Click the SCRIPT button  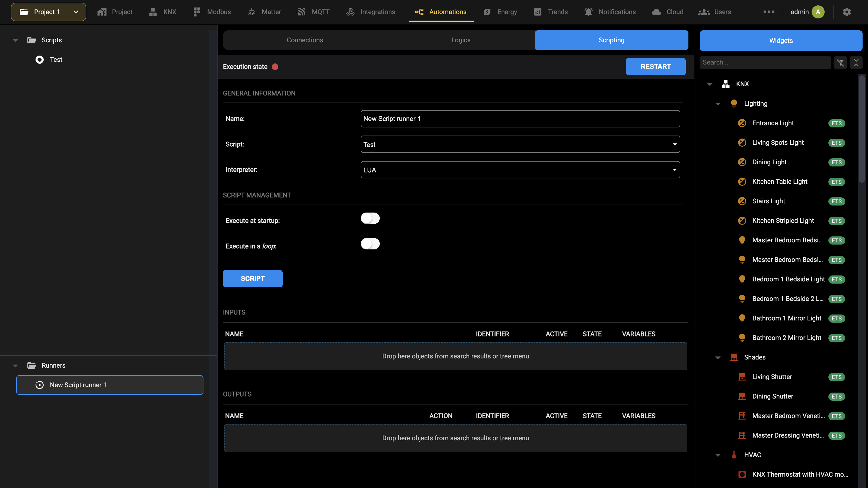coord(253,278)
